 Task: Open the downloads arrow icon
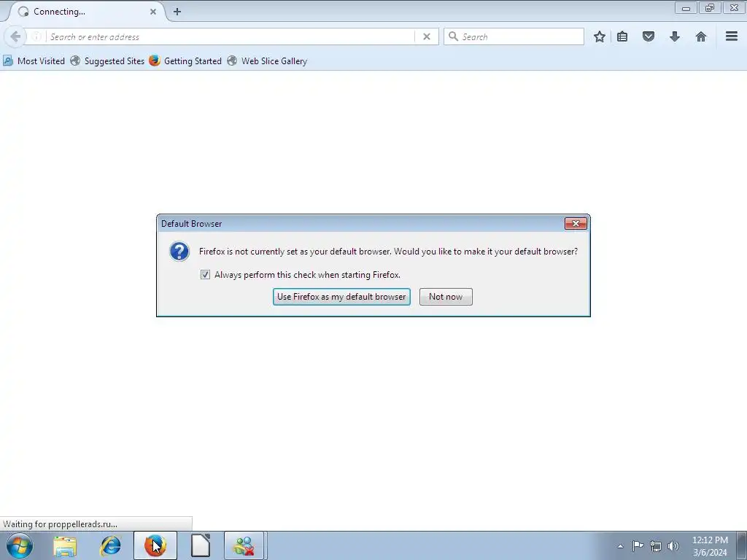click(675, 36)
